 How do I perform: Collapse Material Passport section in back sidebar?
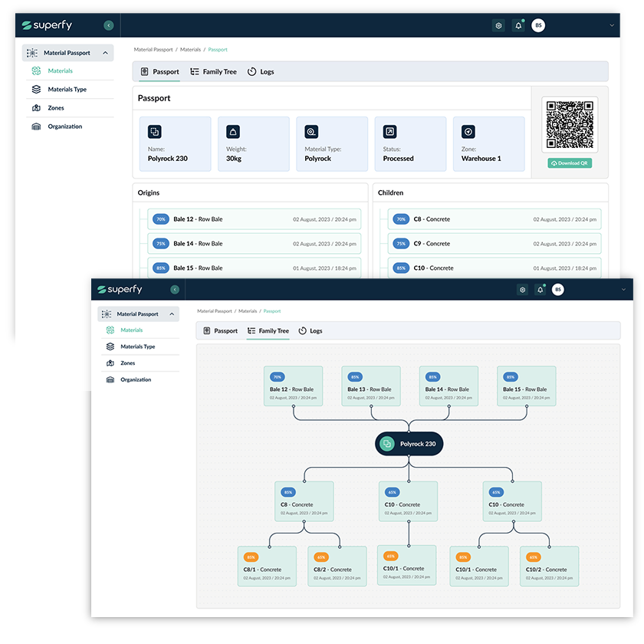tap(107, 53)
